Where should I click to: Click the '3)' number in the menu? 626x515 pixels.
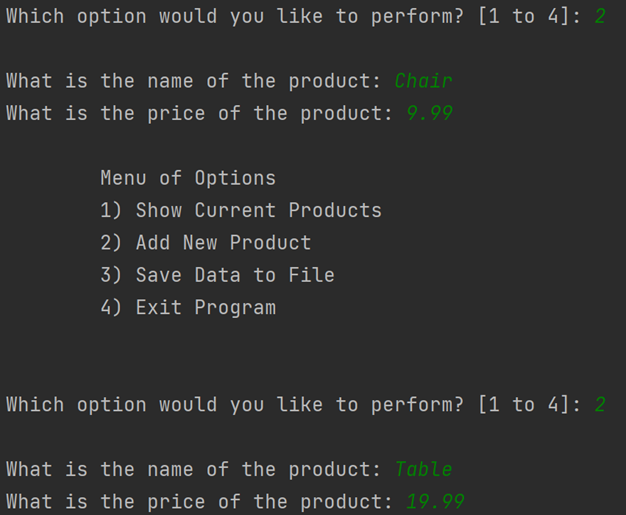(x=111, y=275)
